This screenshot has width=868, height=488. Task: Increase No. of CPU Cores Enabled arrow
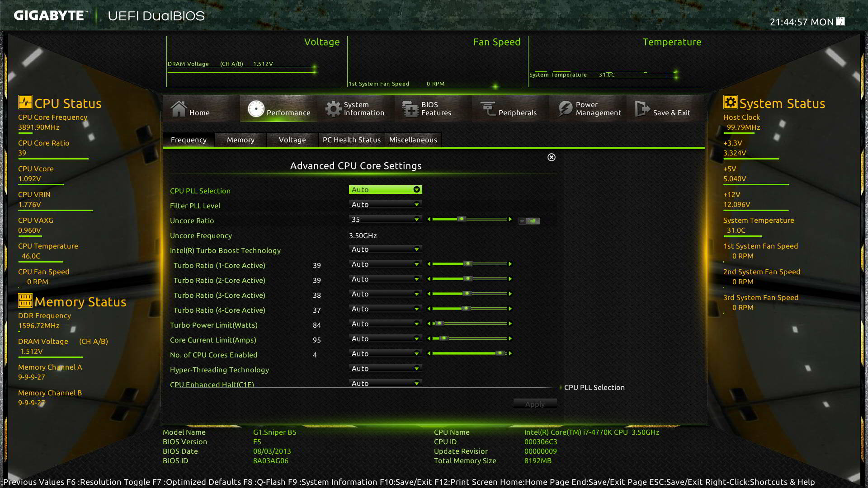(x=510, y=353)
